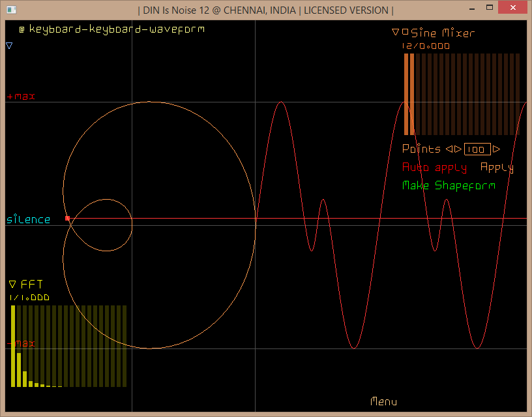The width and height of the screenshot is (532, 417).
Task: Collapse the Sine Mixer panel triangle
Action: coord(395,32)
